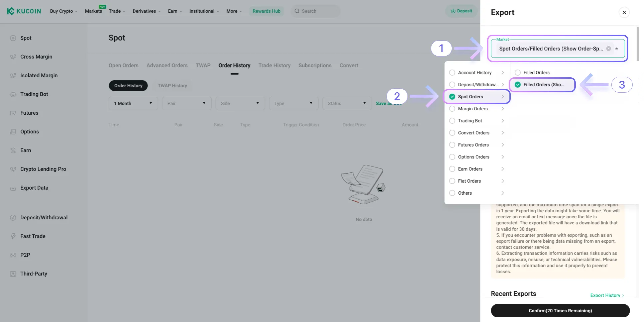644x322 pixels.
Task: Click the header Search field
Action: pyautogui.click(x=316, y=11)
